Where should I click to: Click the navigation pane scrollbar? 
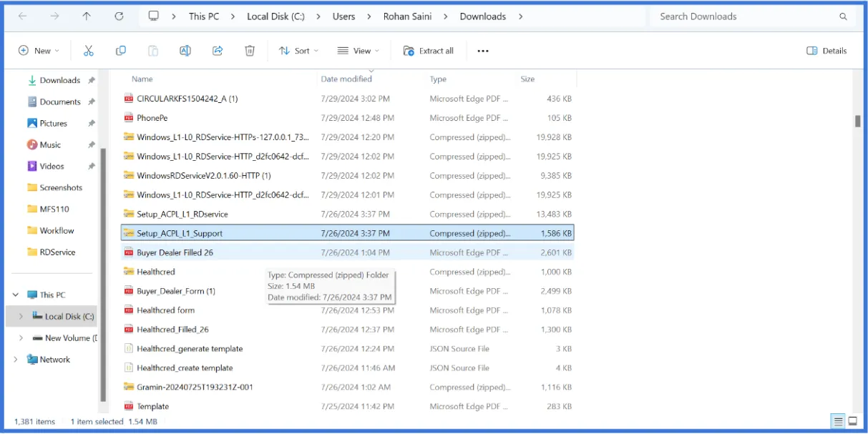coord(103,273)
